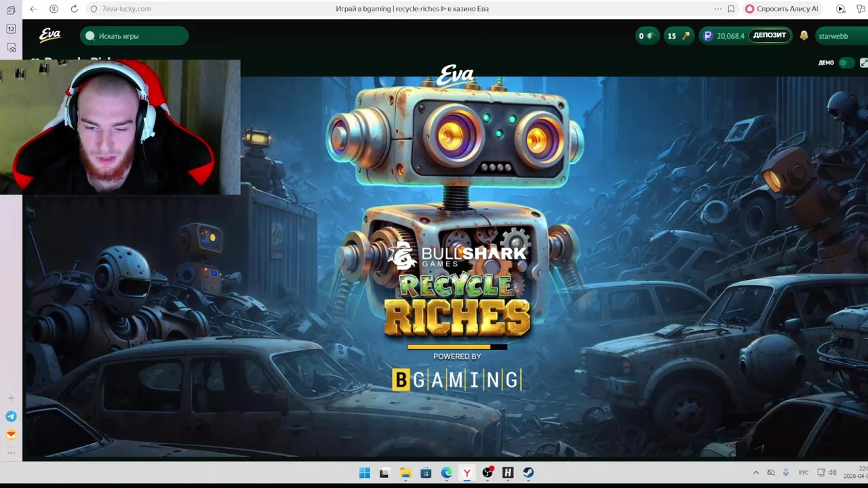This screenshot has height=488, width=868.
Task: Click the ДЕПОЗИТ button
Action: (x=770, y=35)
